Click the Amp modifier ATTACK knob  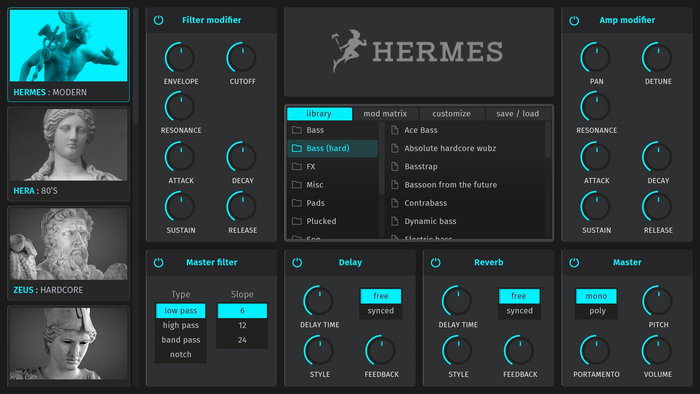(x=596, y=157)
